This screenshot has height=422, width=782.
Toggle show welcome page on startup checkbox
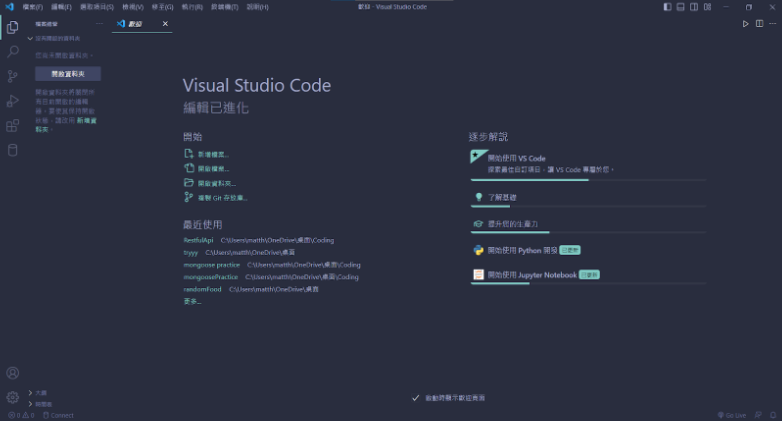point(415,398)
